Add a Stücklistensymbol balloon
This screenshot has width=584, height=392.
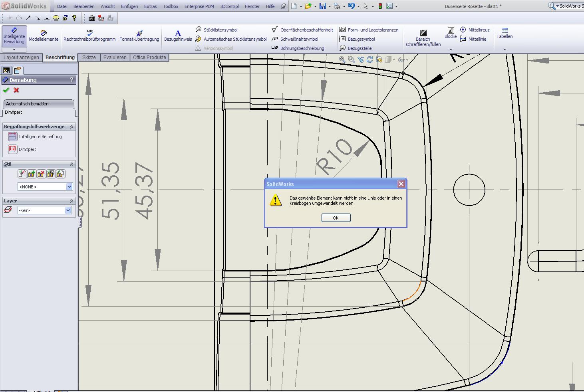(217, 30)
